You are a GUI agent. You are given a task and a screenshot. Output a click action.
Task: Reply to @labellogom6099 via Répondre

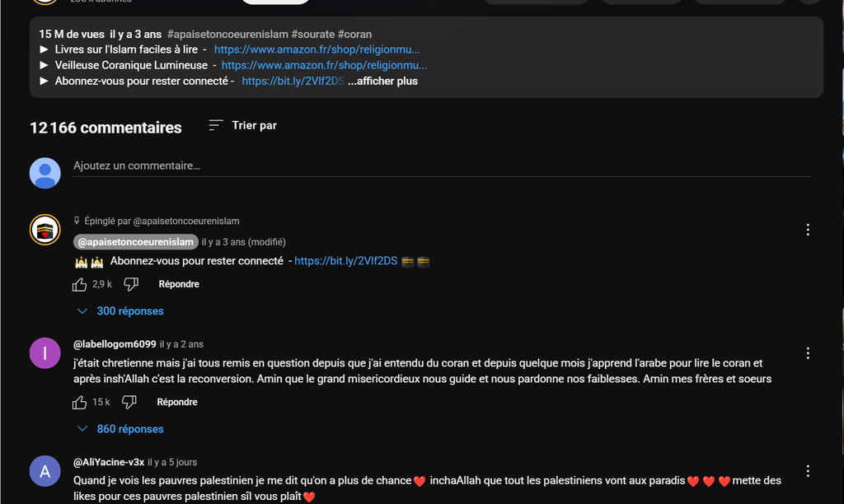coord(177,402)
